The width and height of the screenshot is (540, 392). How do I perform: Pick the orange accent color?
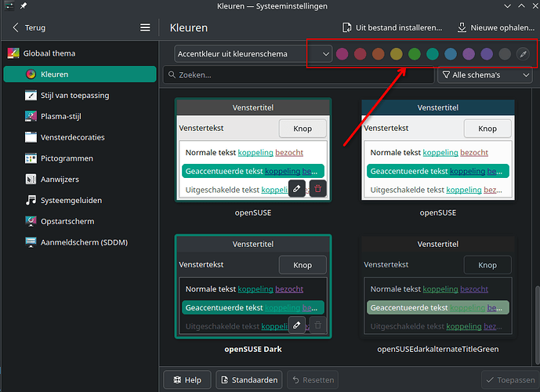[378, 54]
